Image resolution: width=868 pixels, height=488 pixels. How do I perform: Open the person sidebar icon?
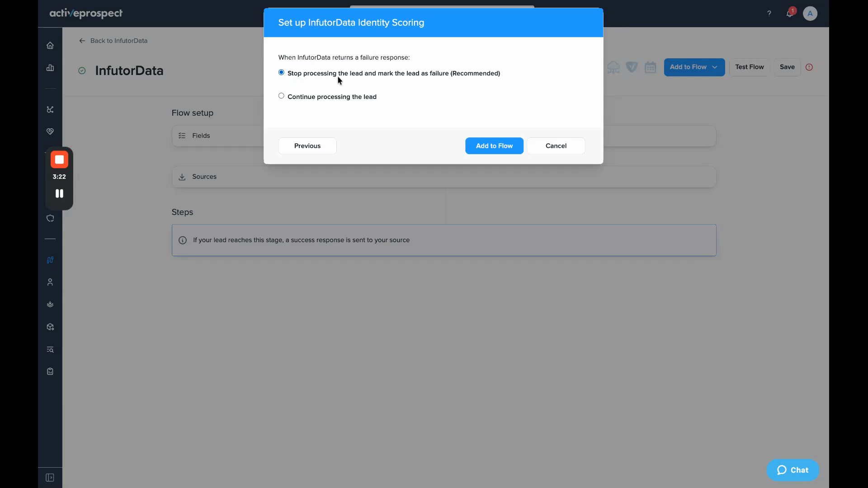(x=50, y=282)
